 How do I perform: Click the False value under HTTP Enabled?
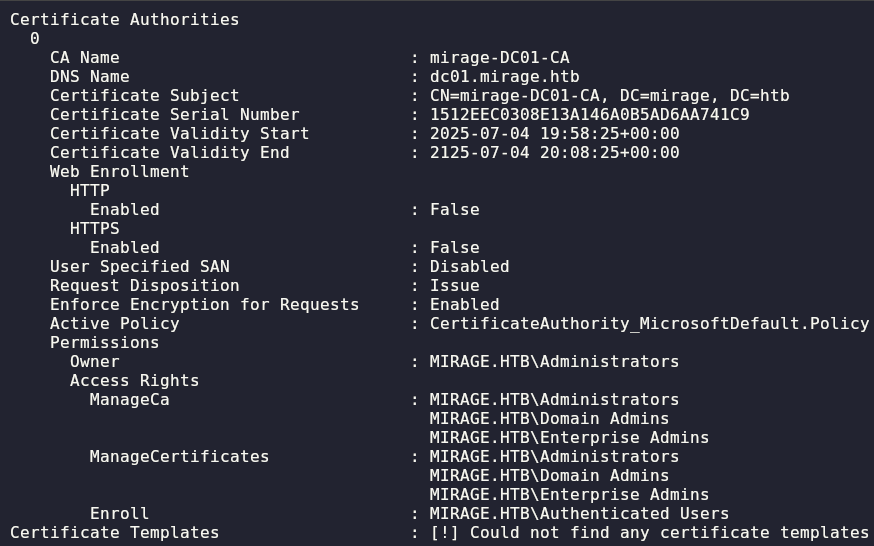click(x=454, y=209)
